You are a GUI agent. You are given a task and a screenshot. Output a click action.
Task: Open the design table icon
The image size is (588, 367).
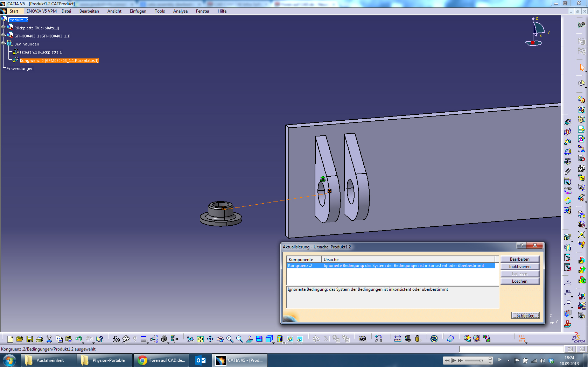143,339
